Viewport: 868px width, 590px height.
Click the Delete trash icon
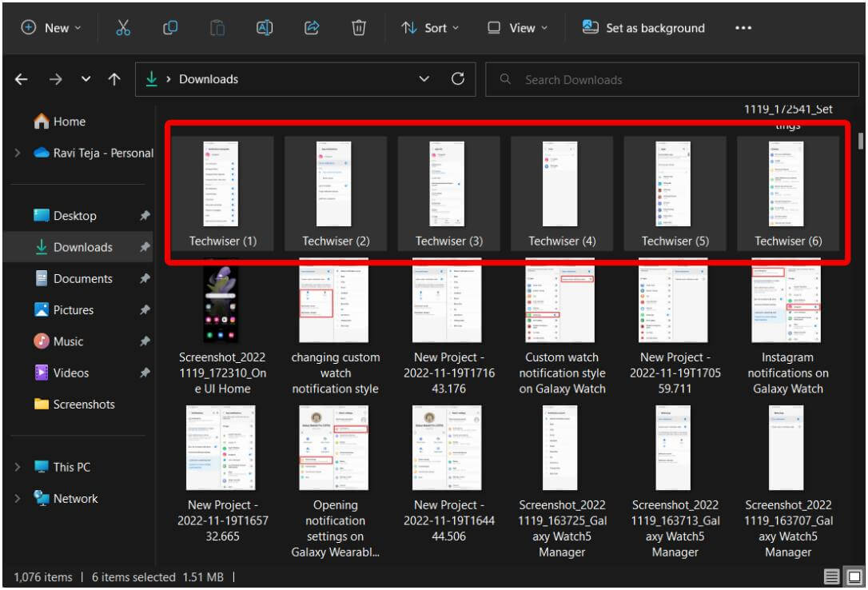tap(359, 28)
